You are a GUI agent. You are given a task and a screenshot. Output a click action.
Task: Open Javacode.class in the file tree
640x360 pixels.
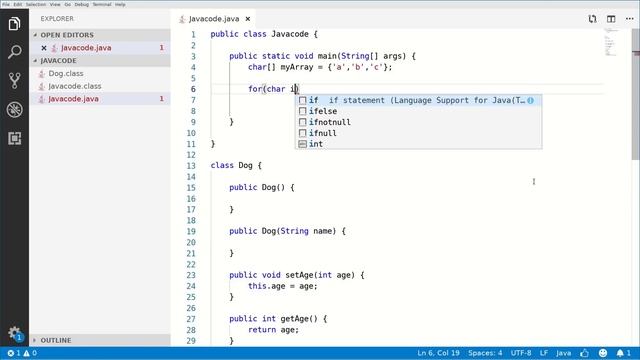coord(100,86)
